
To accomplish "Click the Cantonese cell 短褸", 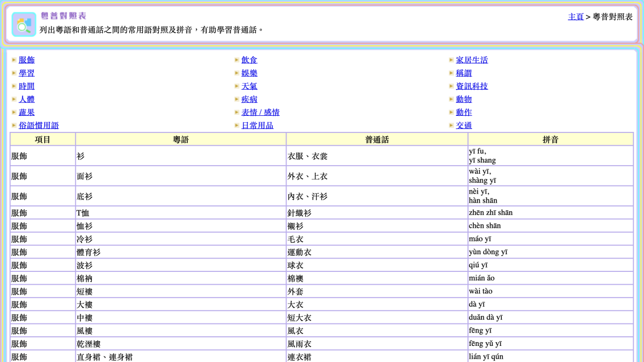I will coord(181,291).
